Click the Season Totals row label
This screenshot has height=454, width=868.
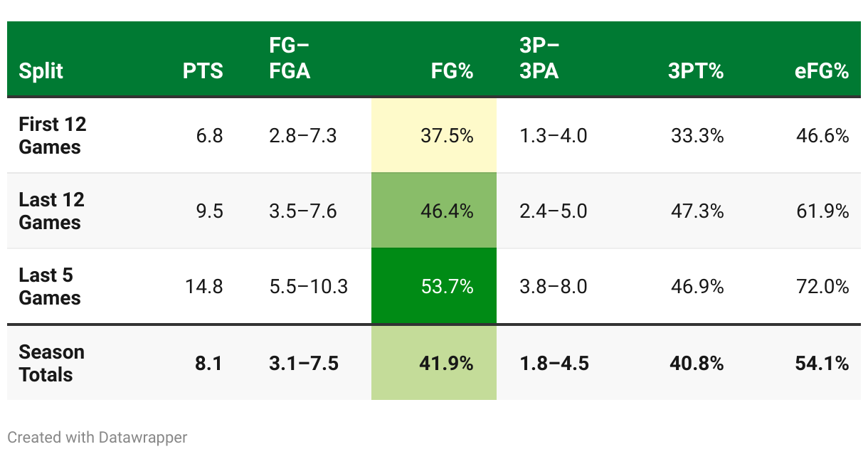click(51, 363)
